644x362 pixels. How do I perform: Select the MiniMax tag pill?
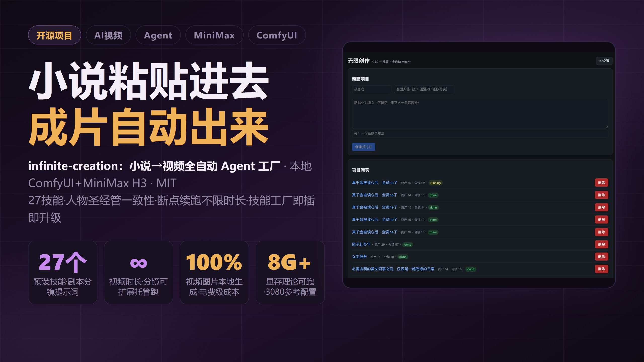pyautogui.click(x=214, y=35)
